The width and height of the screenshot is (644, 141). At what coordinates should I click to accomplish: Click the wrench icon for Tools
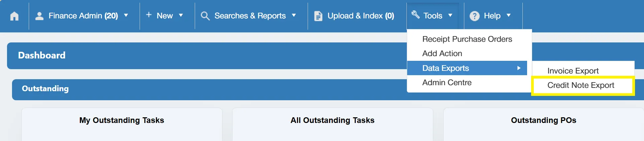[x=416, y=14]
